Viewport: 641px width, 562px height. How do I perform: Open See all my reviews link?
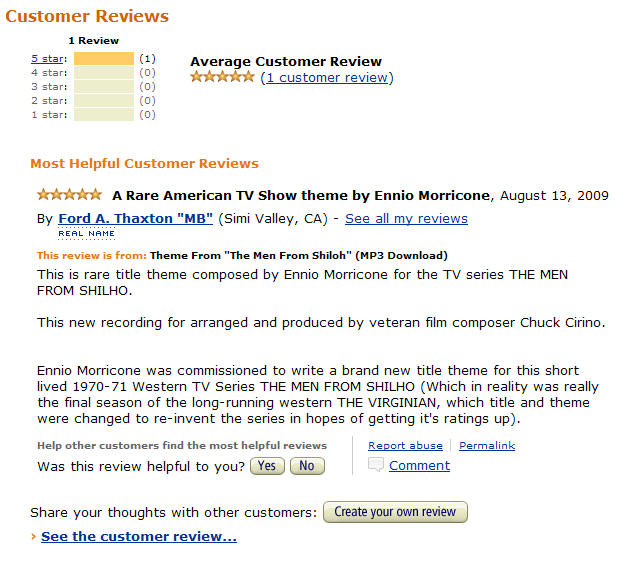tap(406, 219)
